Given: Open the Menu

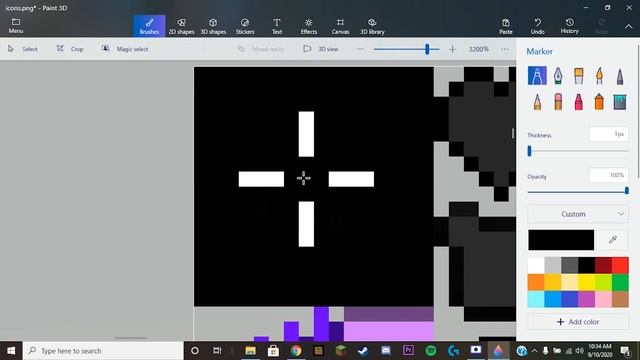Looking at the screenshot, I should pos(16,26).
